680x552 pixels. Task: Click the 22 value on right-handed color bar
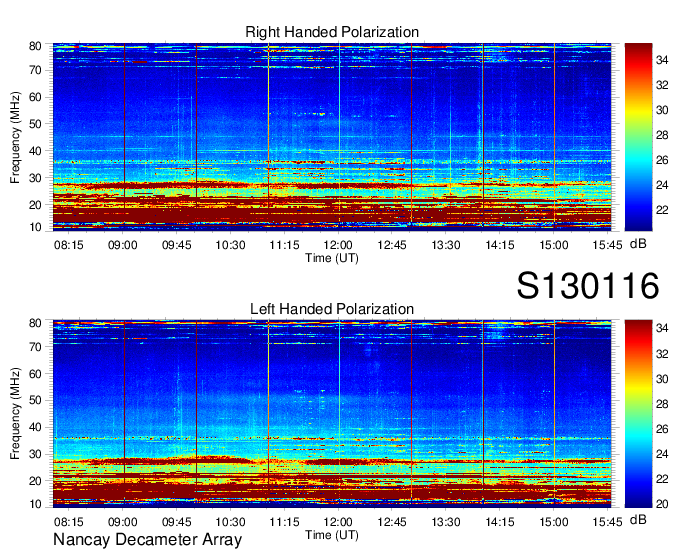(x=662, y=210)
